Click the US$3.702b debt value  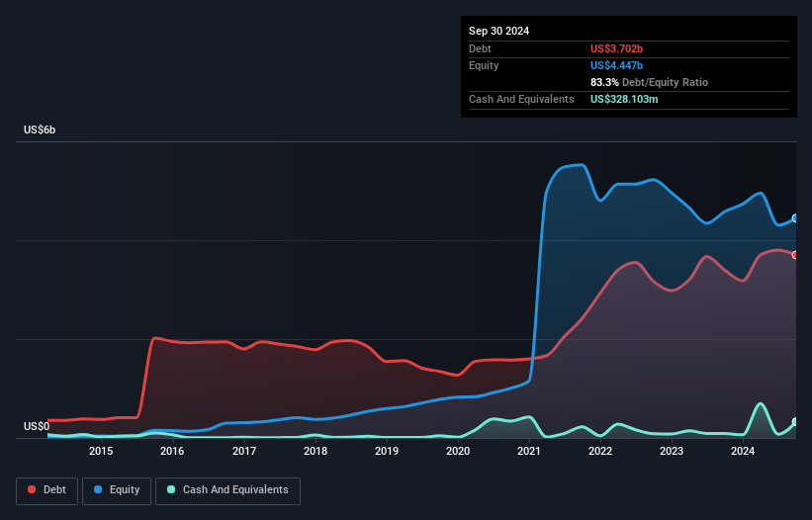click(x=616, y=48)
